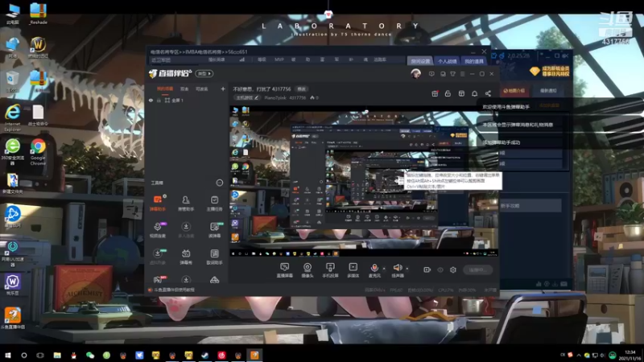Open the gift store icon with red dot
The image size is (644, 362).
[x=435, y=93]
